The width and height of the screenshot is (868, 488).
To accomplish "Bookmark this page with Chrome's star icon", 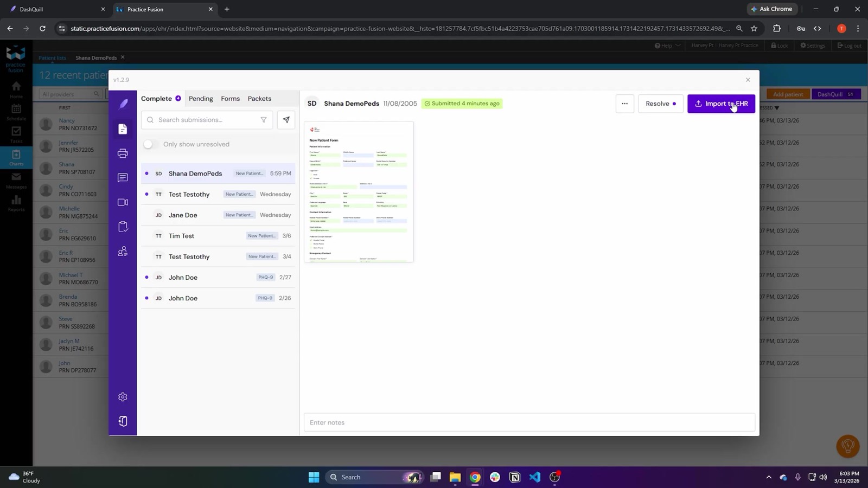I will (754, 28).
